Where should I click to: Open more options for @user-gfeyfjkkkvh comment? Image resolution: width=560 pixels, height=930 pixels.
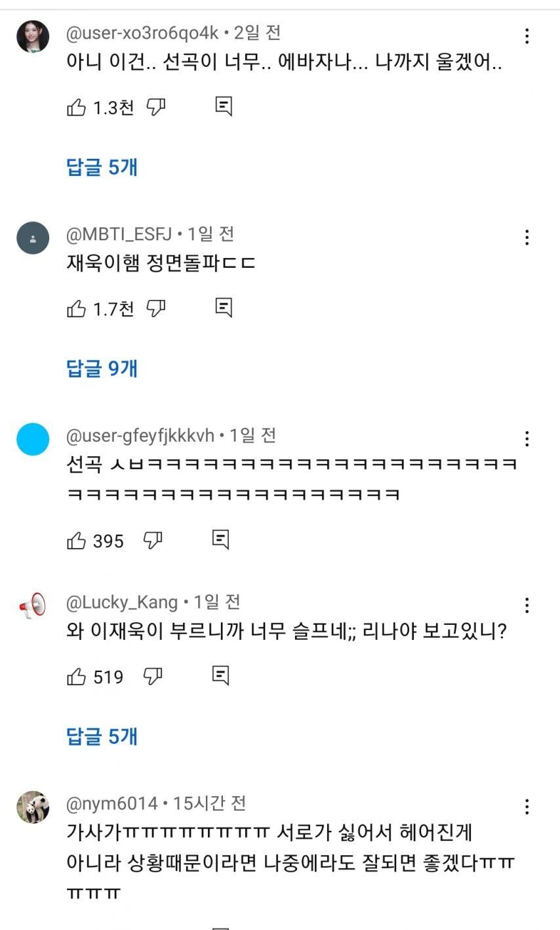pyautogui.click(x=527, y=438)
